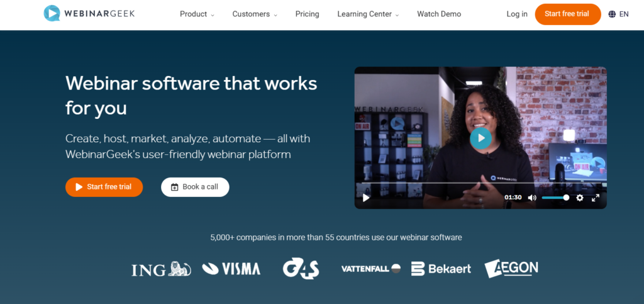Click the WebinarGeek logo in header
Image resolution: width=644 pixels, height=304 pixels.
pos(89,14)
